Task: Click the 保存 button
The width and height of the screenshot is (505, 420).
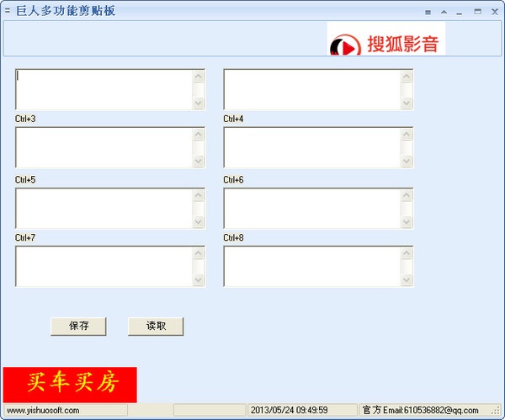Action: pyautogui.click(x=78, y=327)
